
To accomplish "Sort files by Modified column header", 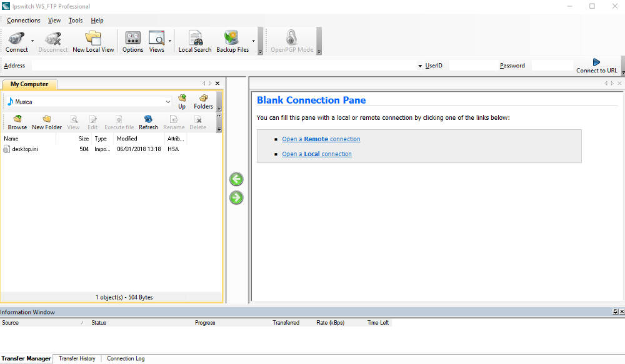I will pyautogui.click(x=139, y=139).
